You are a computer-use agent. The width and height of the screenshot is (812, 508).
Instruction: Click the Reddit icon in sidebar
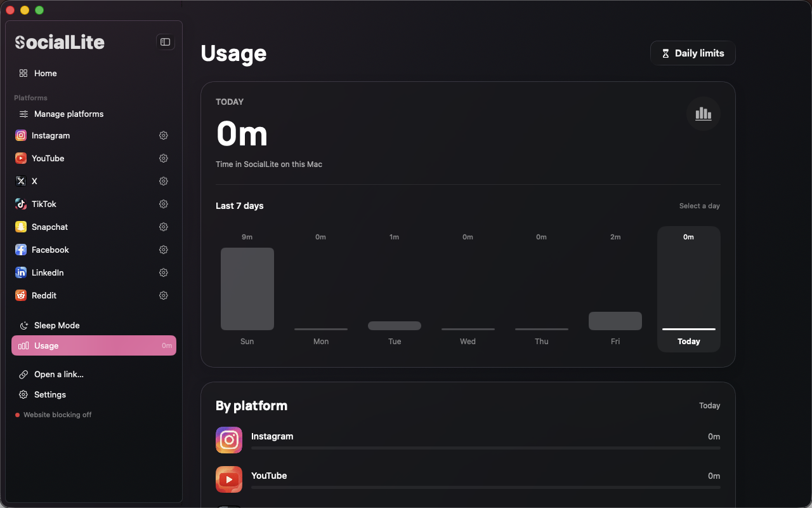click(21, 295)
